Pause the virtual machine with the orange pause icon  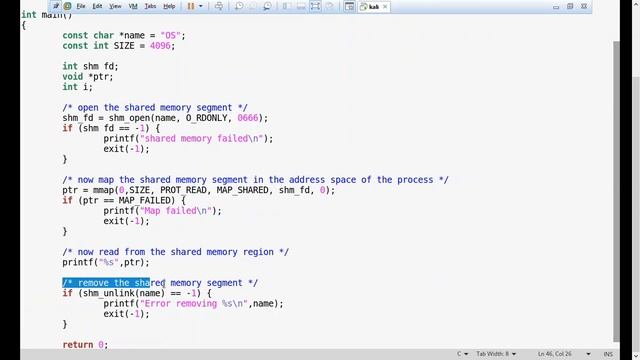pos(191,6)
